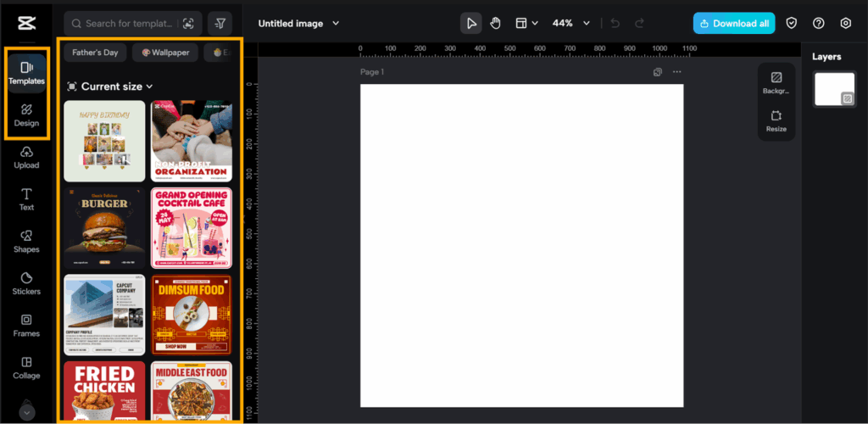Click the Download all button
Viewport: 868px width, 424px height.
coord(733,24)
